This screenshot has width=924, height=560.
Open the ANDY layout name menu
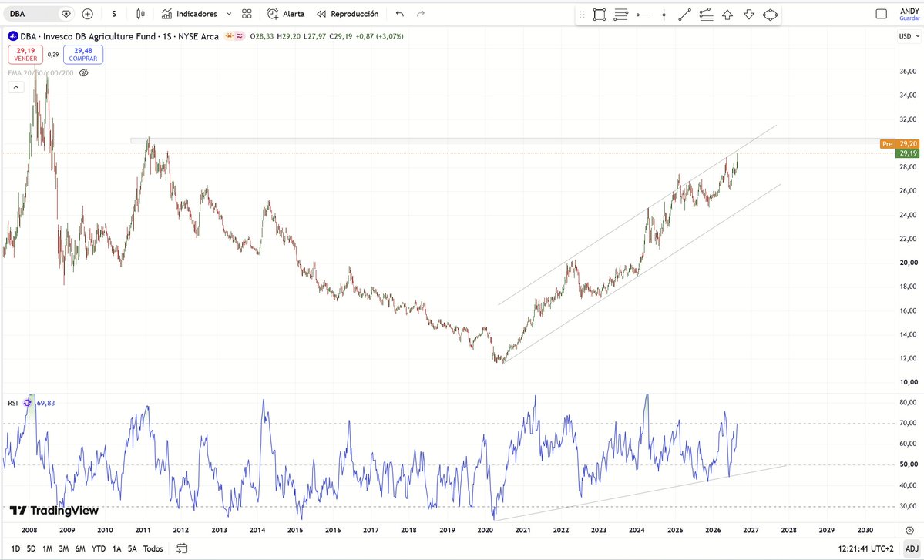[909, 11]
